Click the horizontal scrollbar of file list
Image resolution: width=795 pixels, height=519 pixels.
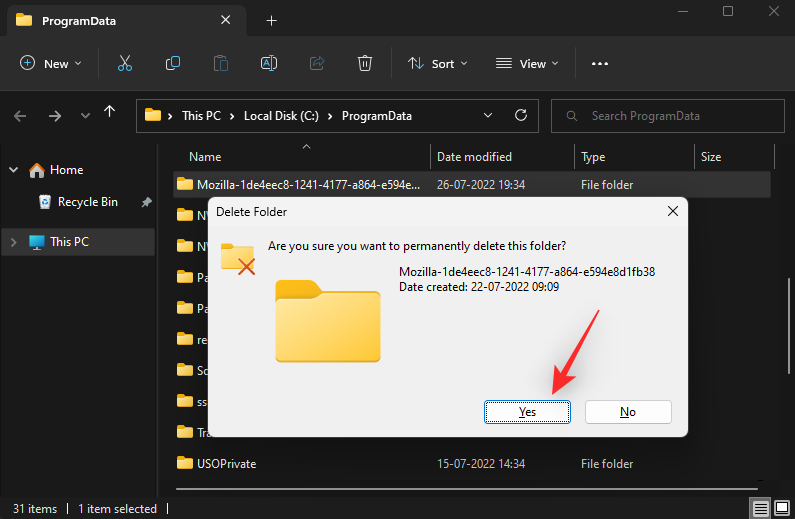[x=466, y=489]
